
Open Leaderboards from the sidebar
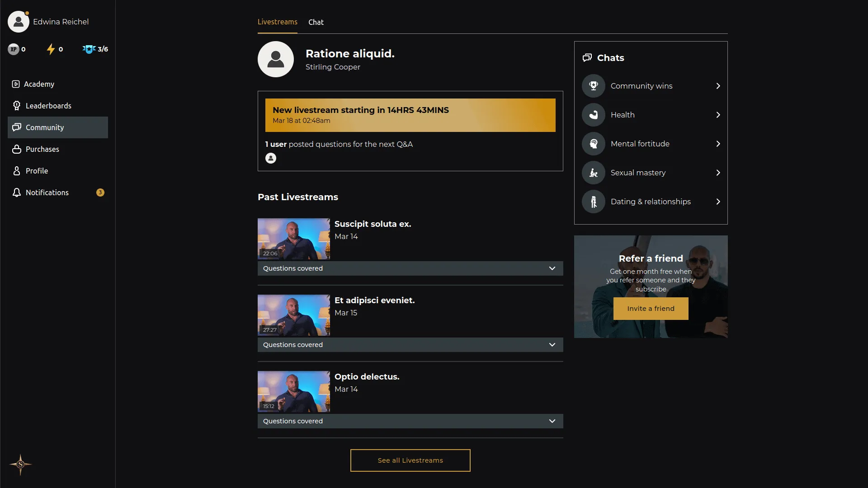point(48,106)
